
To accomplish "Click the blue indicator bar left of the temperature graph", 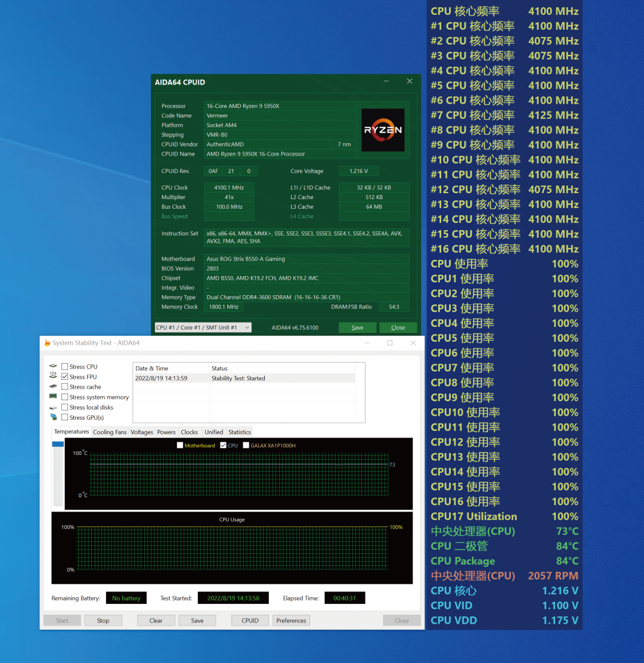I will tap(58, 444).
